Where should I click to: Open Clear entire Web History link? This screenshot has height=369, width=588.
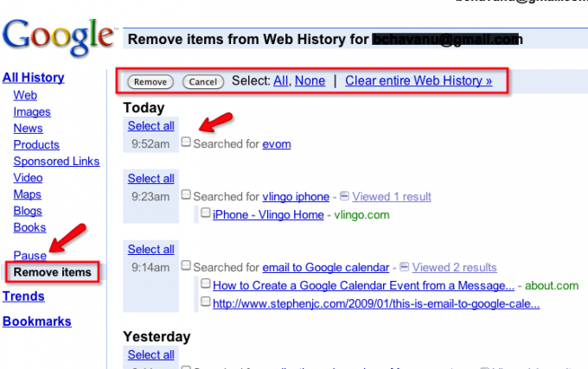419,80
